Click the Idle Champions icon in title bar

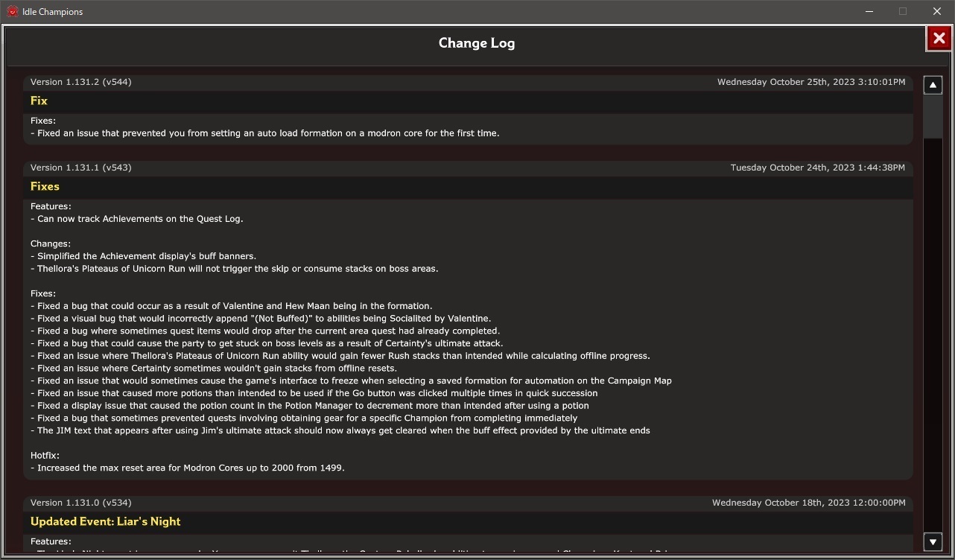[x=12, y=11]
